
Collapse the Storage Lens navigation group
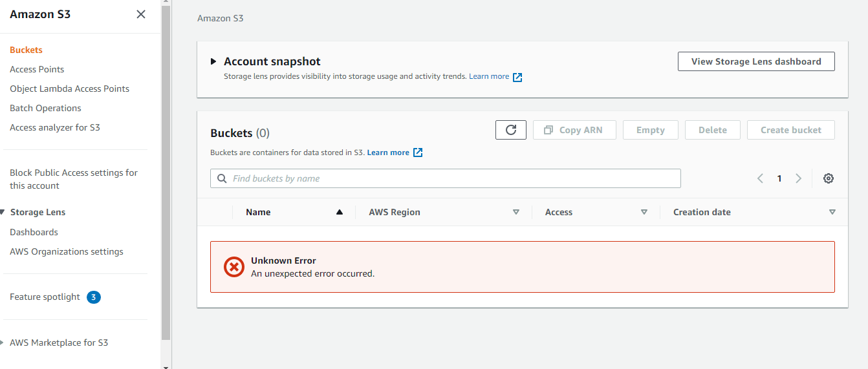(x=3, y=213)
